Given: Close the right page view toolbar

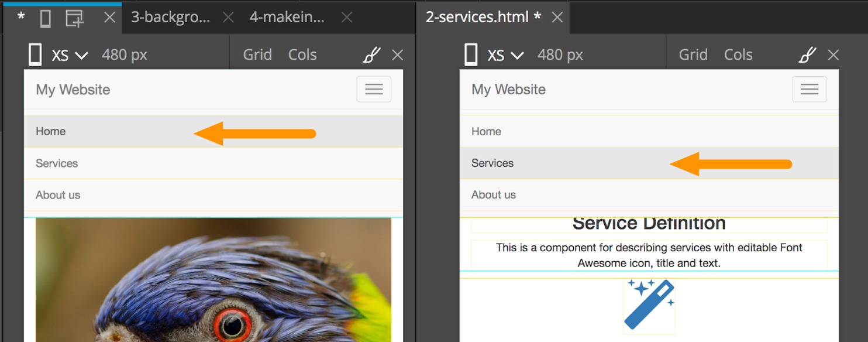Looking at the screenshot, I should (833, 55).
